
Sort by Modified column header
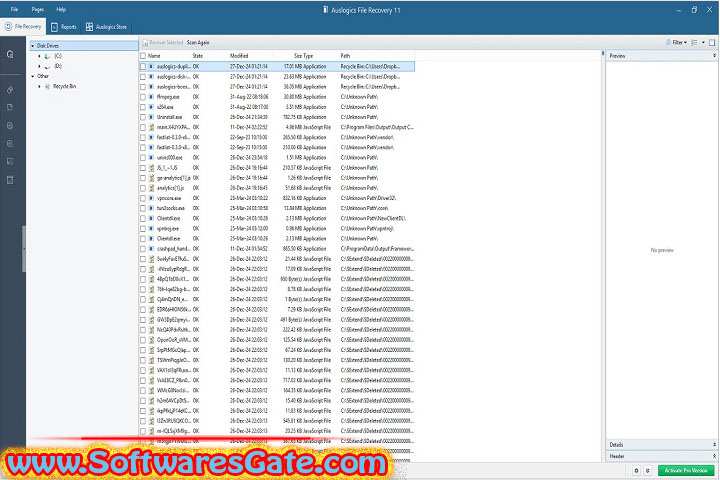coord(239,56)
